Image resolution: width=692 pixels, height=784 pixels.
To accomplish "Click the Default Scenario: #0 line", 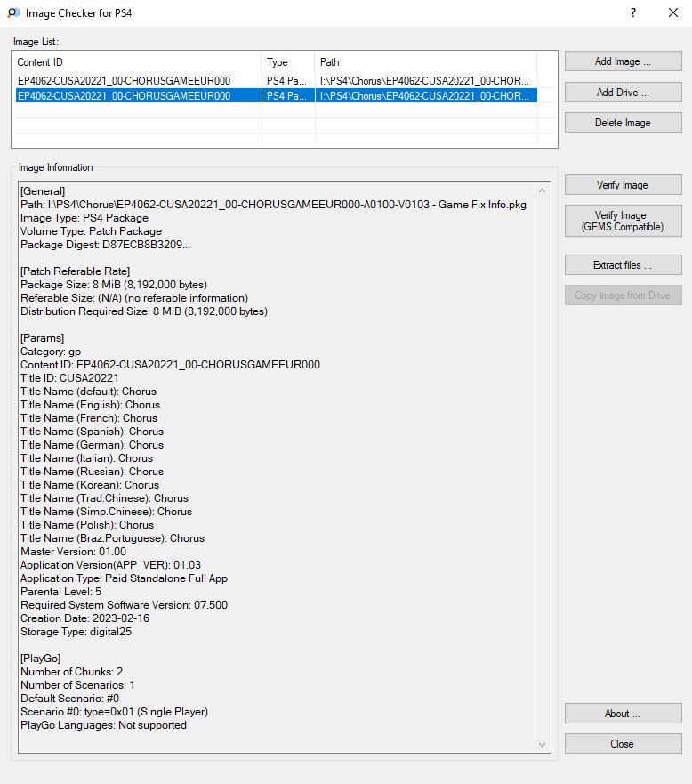I will pos(70,699).
